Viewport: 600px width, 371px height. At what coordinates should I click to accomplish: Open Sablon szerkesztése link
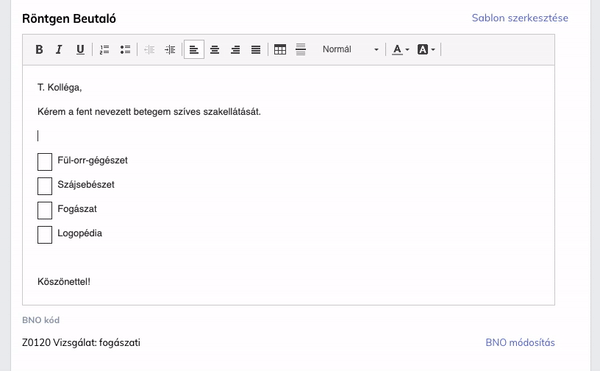(x=520, y=18)
